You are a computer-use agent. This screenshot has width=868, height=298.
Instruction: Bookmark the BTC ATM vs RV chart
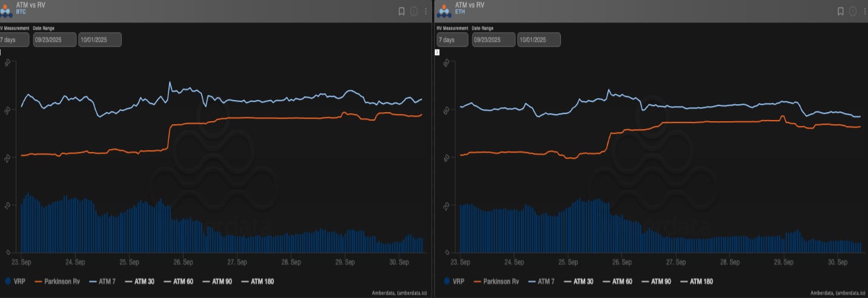[x=402, y=11]
